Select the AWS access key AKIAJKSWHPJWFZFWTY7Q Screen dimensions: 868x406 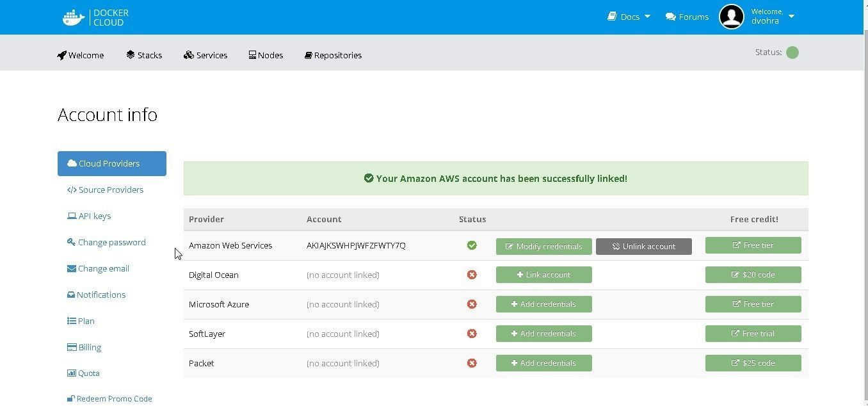[356, 245]
